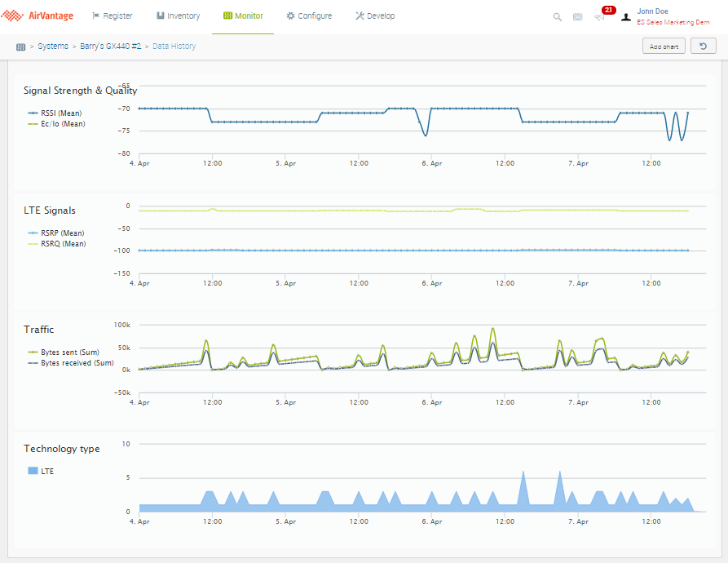
Task: Click the user profile silhouette icon
Action: (x=625, y=16)
